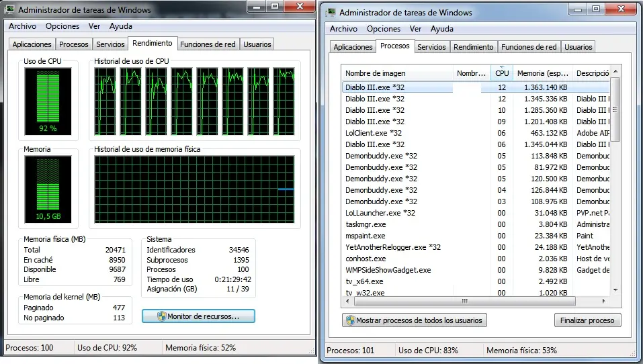Sort by Memoria column header
This screenshot has height=364, width=643.
pos(541,73)
